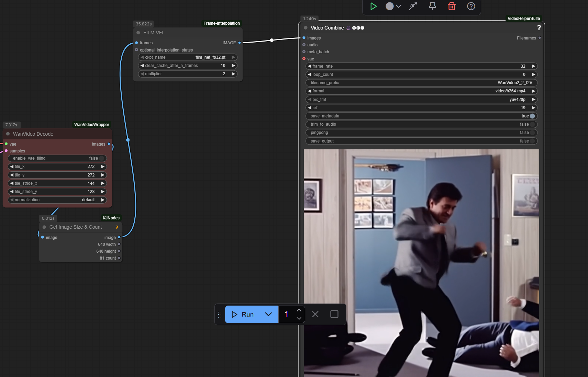Image resolution: width=588 pixels, height=377 pixels.
Task: Toggle save_metadata switch
Action: point(532,116)
